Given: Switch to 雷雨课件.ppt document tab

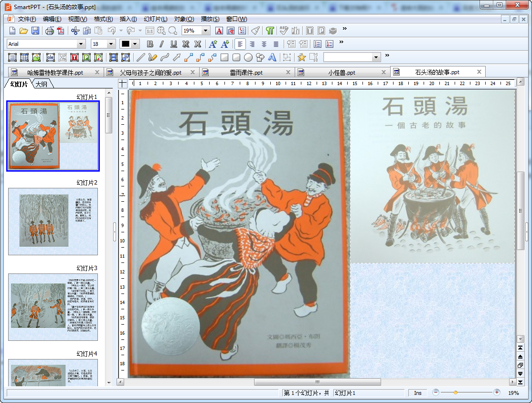Looking at the screenshot, I should coord(246,72).
